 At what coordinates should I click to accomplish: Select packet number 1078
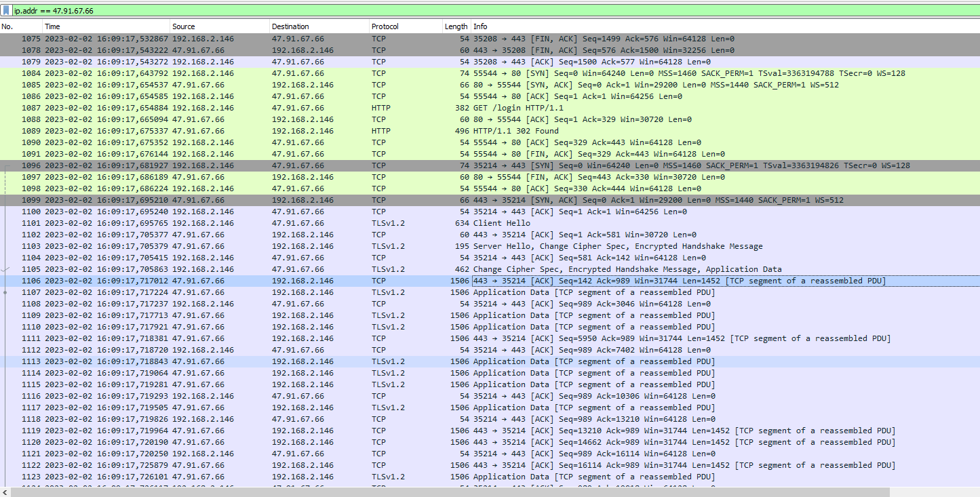tap(490, 50)
